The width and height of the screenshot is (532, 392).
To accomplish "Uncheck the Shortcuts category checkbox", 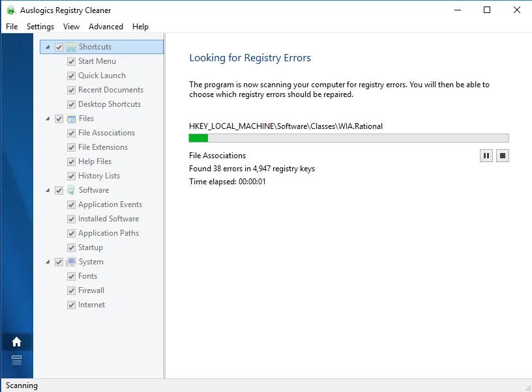I will [59, 47].
